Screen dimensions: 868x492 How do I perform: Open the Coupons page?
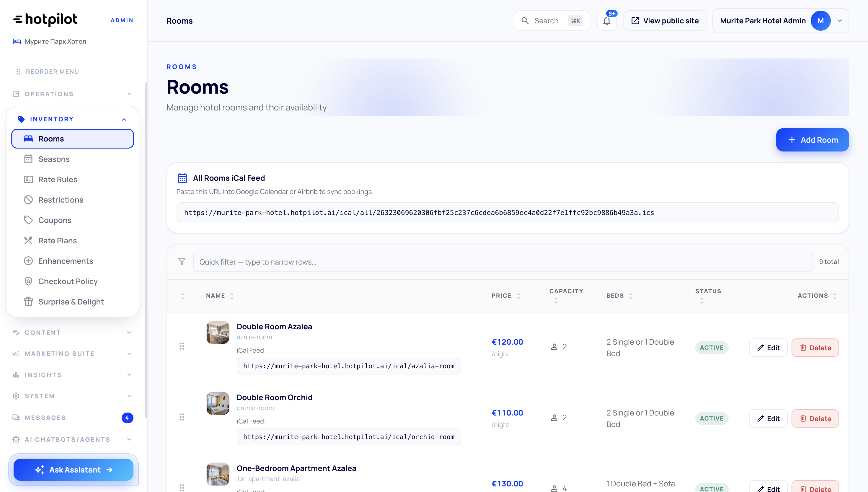pyautogui.click(x=73, y=220)
